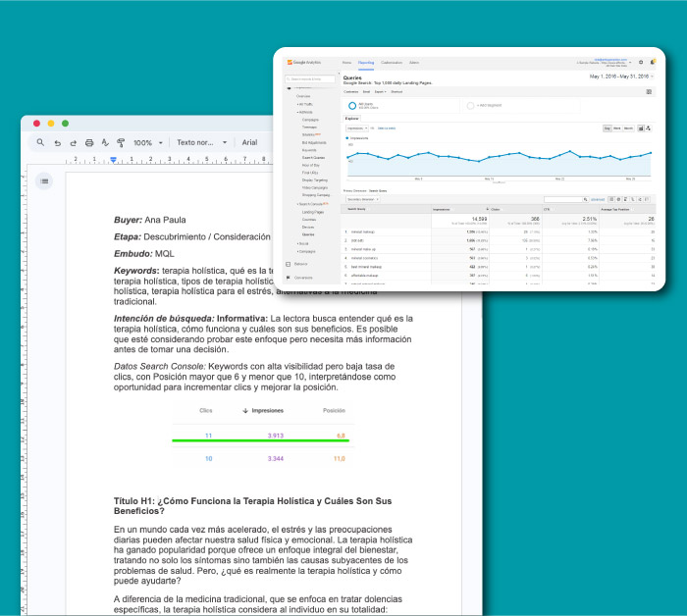The height and width of the screenshot is (616, 687).
Task: Open Analytics settings gear icon
Action: coord(641,62)
